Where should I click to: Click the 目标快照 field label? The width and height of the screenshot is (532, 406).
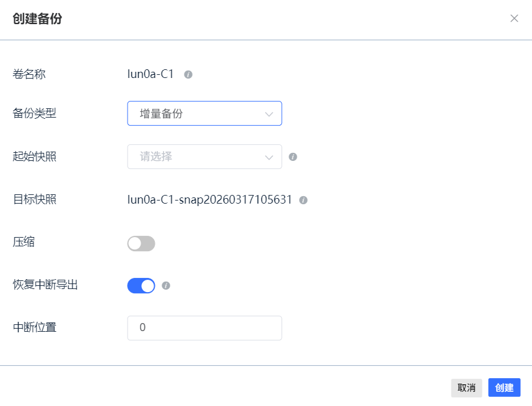tap(35, 199)
